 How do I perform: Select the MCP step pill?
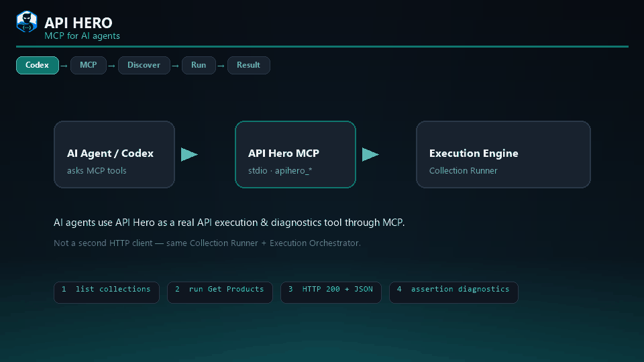(x=89, y=65)
